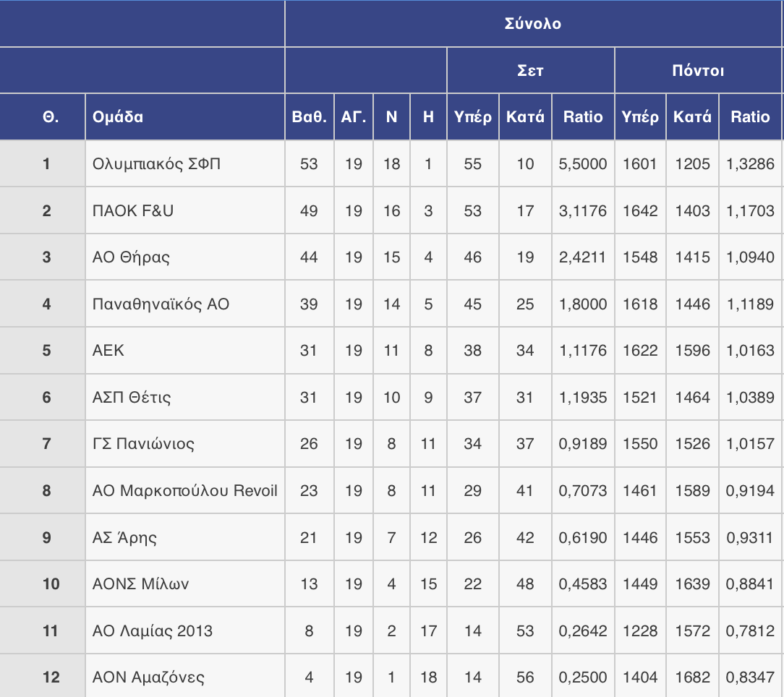Click set ratio 5,5000
Screen dimensions: 784x697
(583, 164)
